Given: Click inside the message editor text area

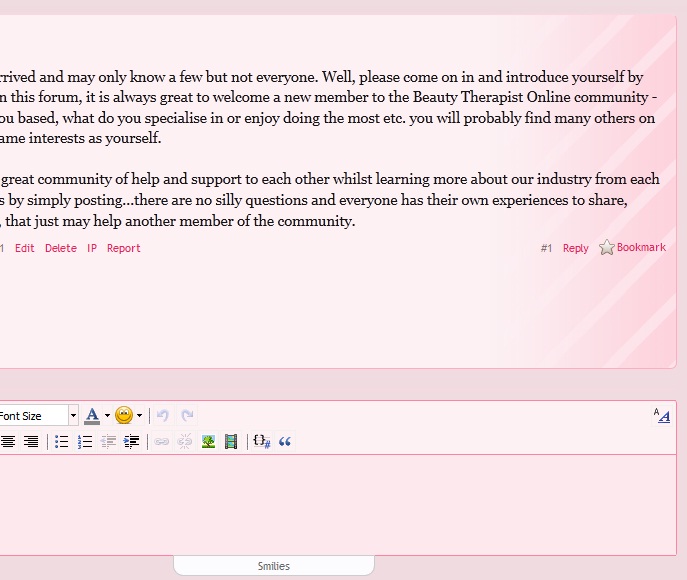Looking at the screenshot, I should point(337,505).
